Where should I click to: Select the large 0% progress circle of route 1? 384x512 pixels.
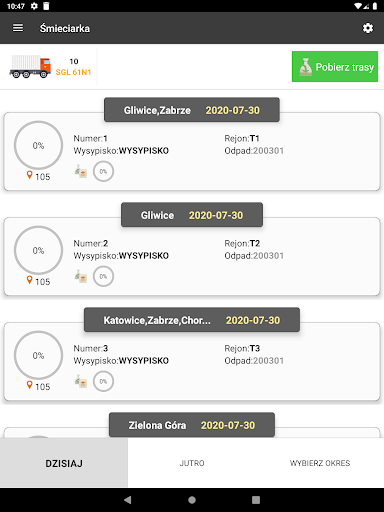point(38,145)
